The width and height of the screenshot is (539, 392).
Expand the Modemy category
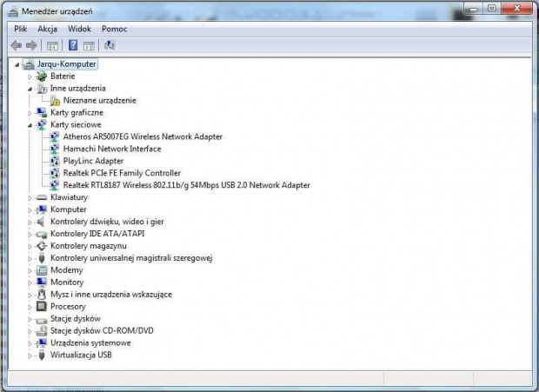click(x=30, y=270)
